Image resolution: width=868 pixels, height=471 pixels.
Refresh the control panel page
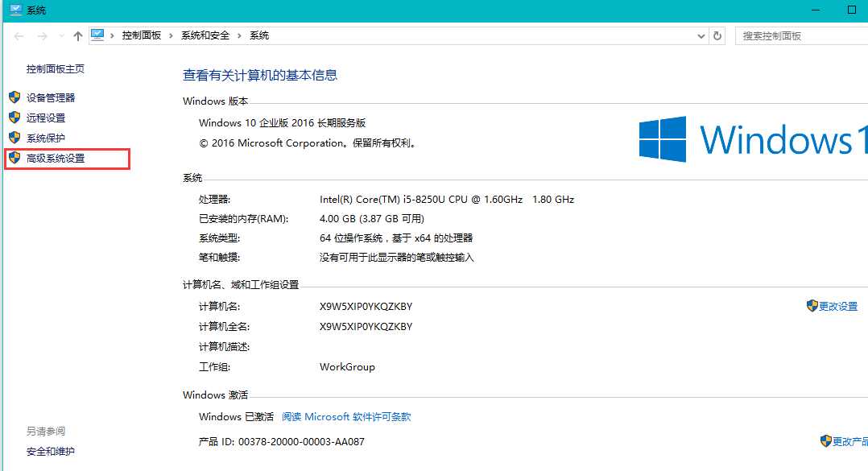coord(717,36)
